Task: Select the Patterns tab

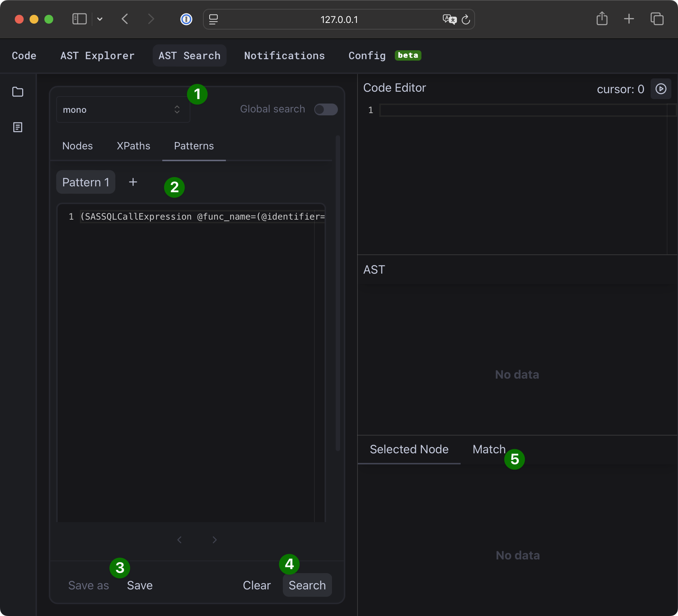Action: (194, 146)
